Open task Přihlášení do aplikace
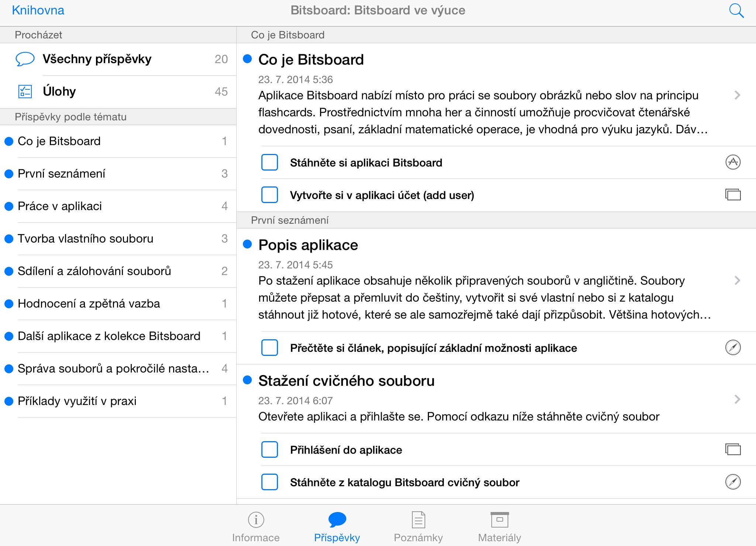This screenshot has height=546, width=756. click(x=346, y=450)
